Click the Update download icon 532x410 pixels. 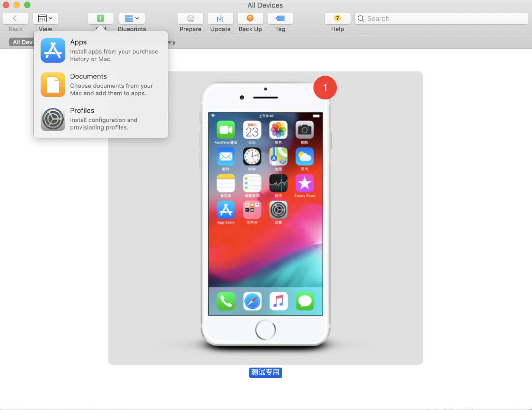pyautogui.click(x=220, y=18)
